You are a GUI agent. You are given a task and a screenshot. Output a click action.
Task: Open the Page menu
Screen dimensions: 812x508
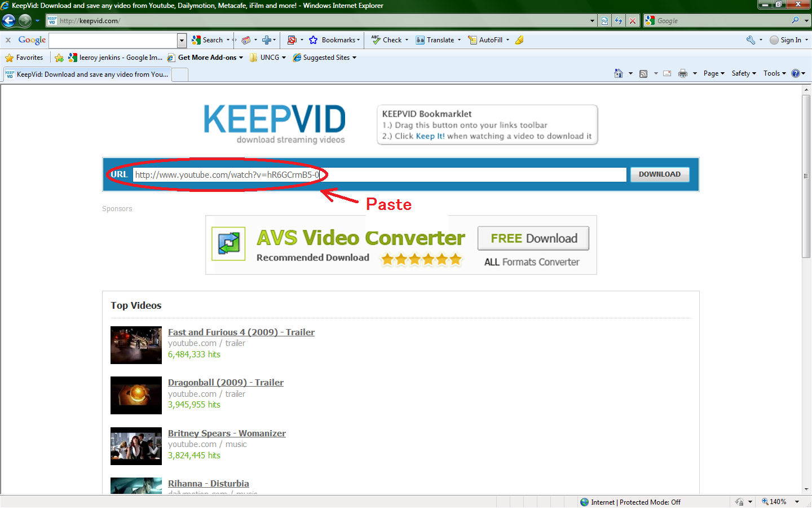714,73
